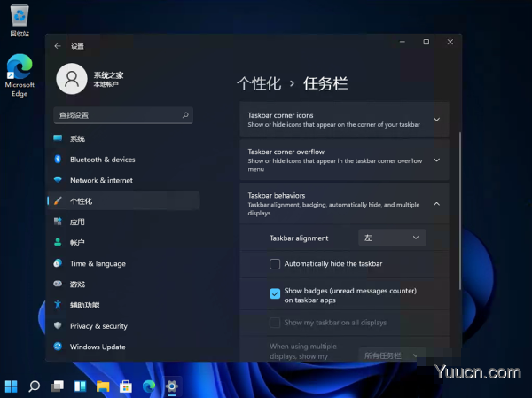Collapse Taskbar behaviors section
The height and width of the screenshot is (398, 532).
pyautogui.click(x=436, y=204)
